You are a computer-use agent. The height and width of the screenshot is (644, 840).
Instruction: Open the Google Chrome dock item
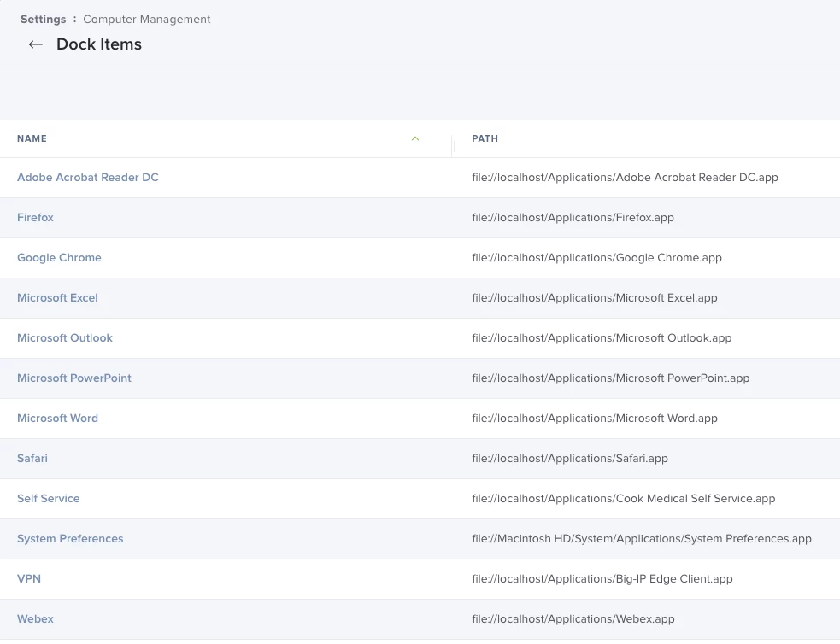tap(59, 257)
